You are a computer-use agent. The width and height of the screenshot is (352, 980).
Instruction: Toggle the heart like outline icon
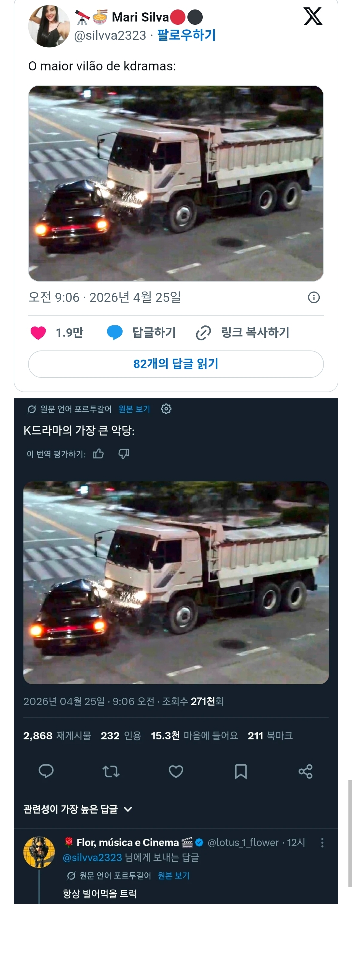click(176, 771)
